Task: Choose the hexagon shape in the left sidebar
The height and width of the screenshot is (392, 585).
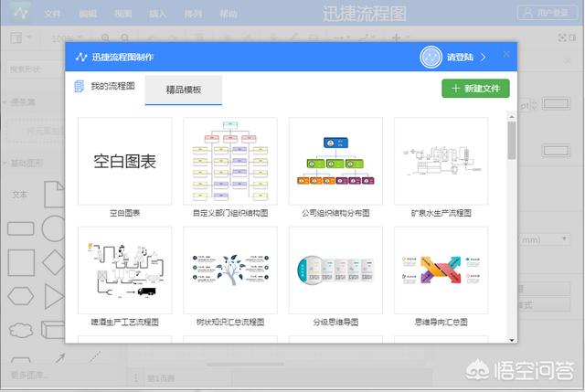Action: [20, 296]
